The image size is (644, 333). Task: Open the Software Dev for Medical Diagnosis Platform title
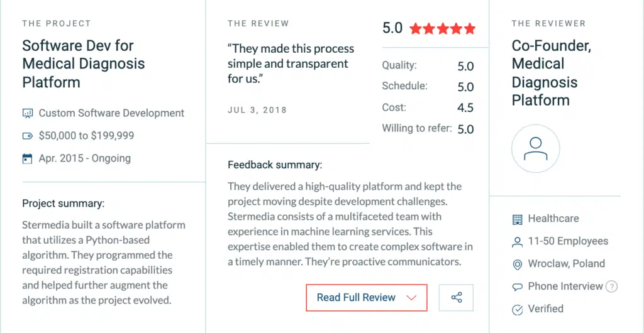[x=84, y=64]
